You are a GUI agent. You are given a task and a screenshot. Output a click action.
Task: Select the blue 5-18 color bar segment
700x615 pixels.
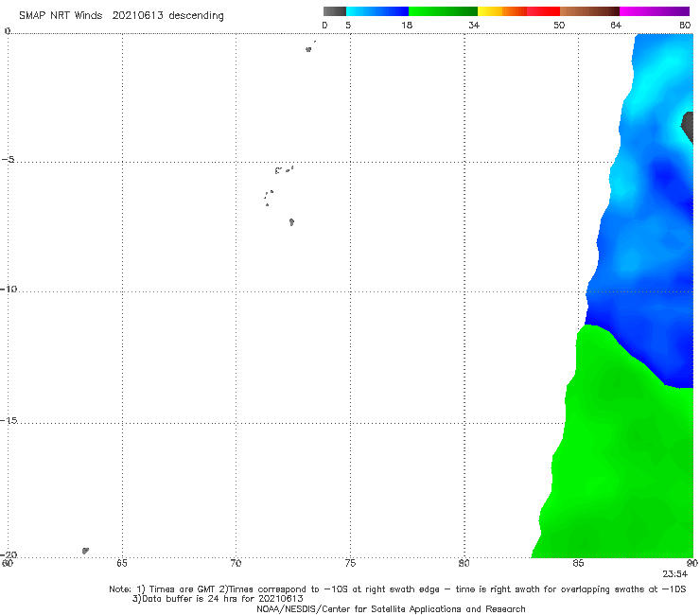pos(377,11)
